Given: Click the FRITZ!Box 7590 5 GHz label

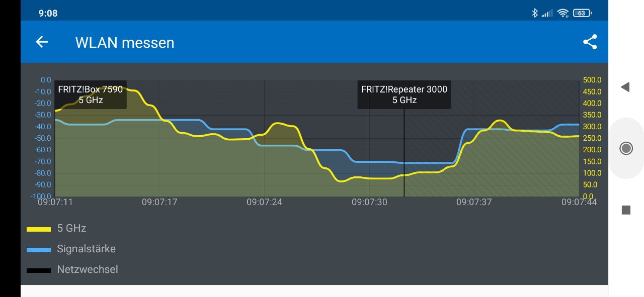Looking at the screenshot, I should point(91,94).
